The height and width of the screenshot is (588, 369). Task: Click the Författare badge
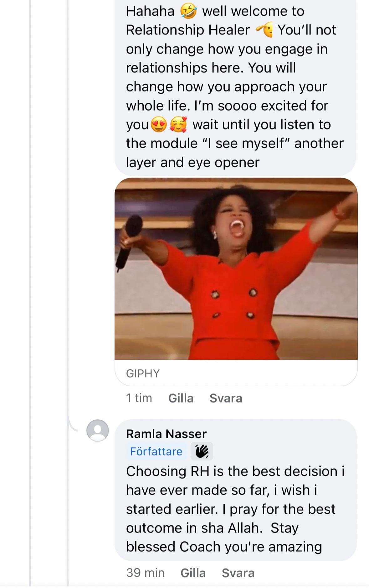156,451
